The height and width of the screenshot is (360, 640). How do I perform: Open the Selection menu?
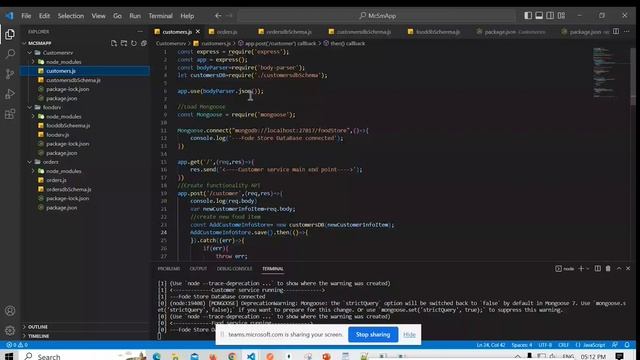coord(71,16)
